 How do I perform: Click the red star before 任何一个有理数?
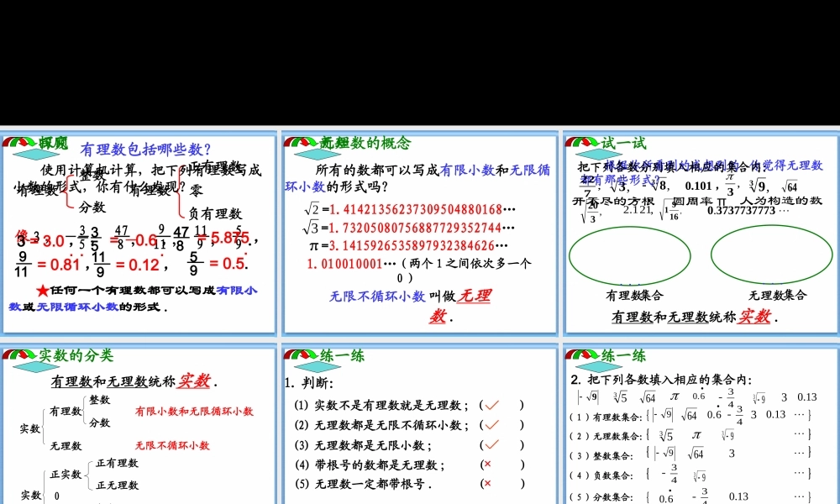point(43,291)
